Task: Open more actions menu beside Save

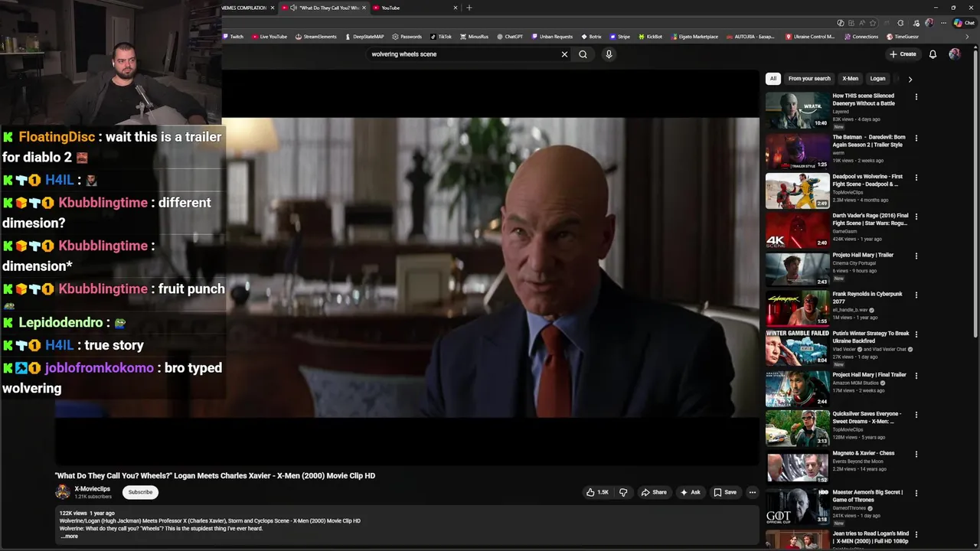Action: point(753,492)
